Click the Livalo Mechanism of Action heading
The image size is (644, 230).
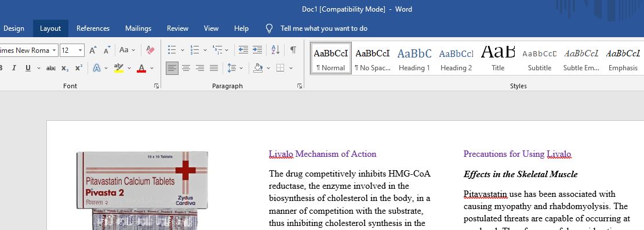tap(322, 154)
